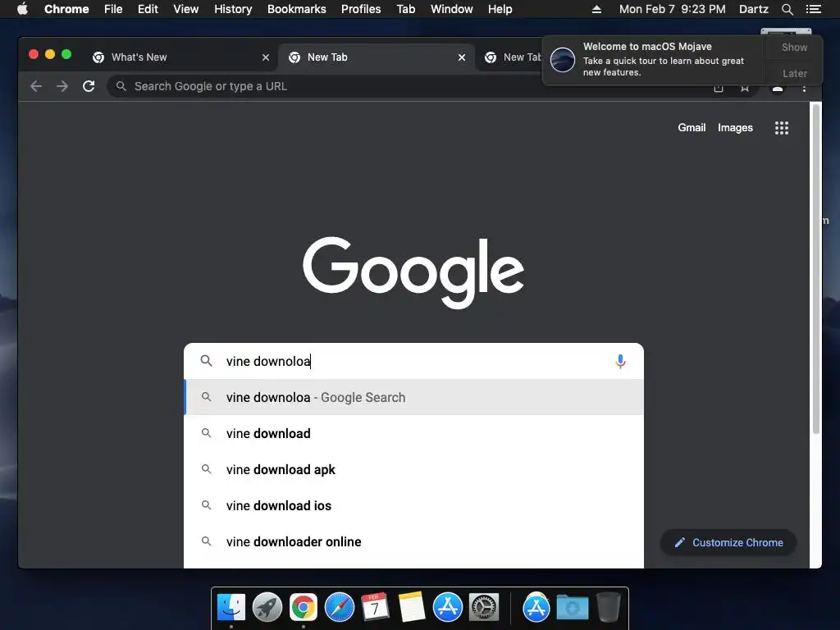Image resolution: width=840 pixels, height=630 pixels.
Task: Click the Dartz user name in the menu bar
Action: point(753,9)
